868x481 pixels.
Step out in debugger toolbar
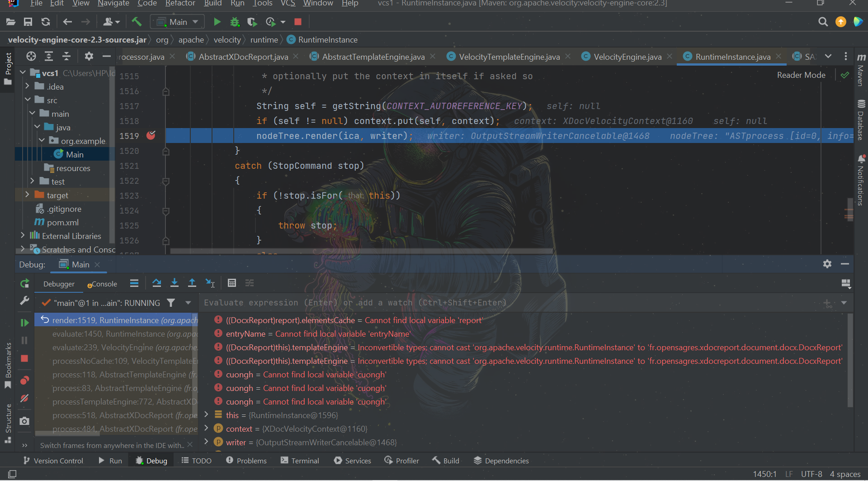pyautogui.click(x=192, y=283)
